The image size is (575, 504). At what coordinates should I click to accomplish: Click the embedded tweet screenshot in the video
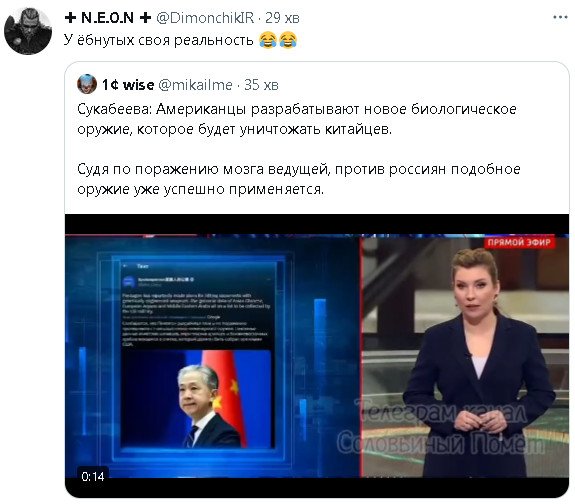198,354
